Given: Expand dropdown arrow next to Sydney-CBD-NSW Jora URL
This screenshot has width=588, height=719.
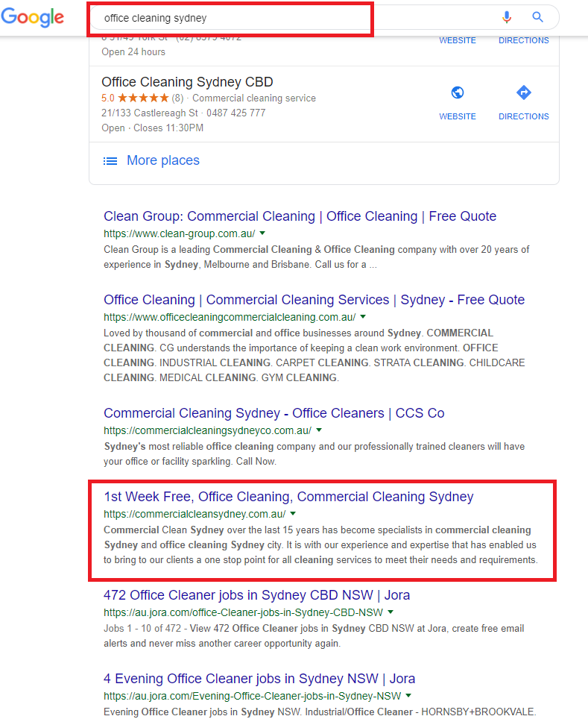Looking at the screenshot, I should (391, 612).
